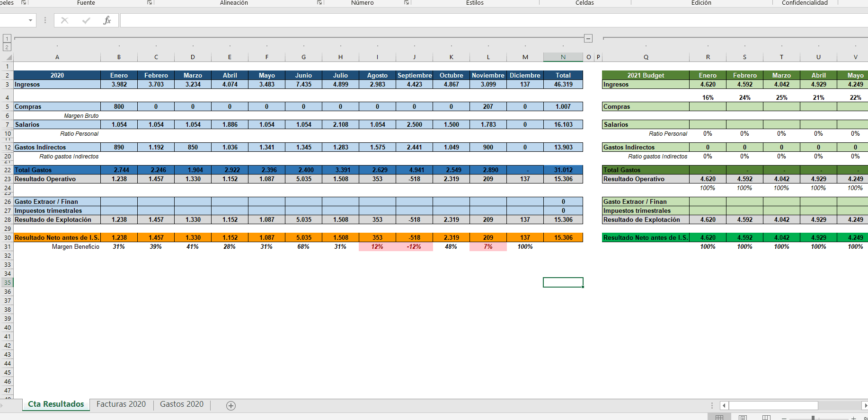Select column A header
The image size is (868, 420).
57,57
